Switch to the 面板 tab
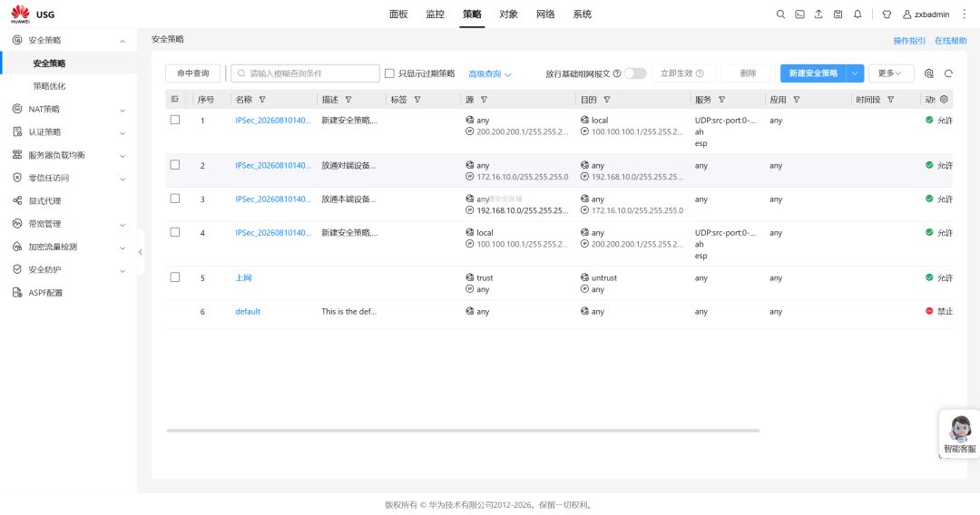 coord(398,14)
